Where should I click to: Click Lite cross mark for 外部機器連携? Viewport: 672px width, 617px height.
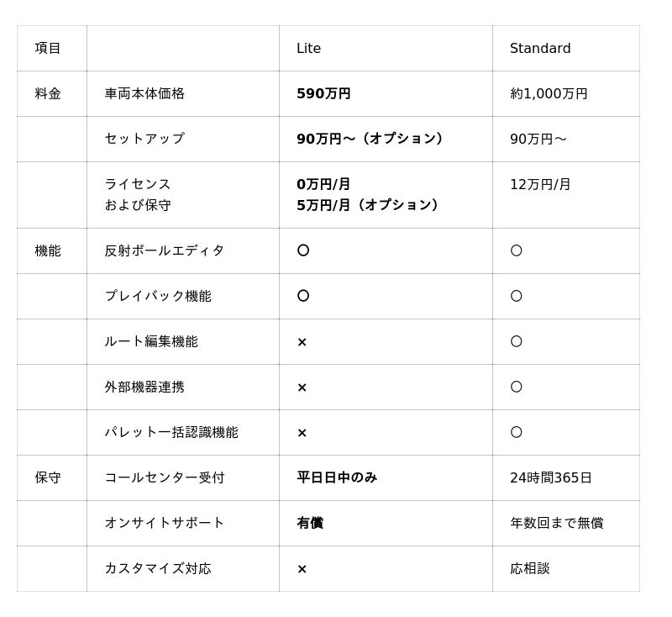pos(302,388)
